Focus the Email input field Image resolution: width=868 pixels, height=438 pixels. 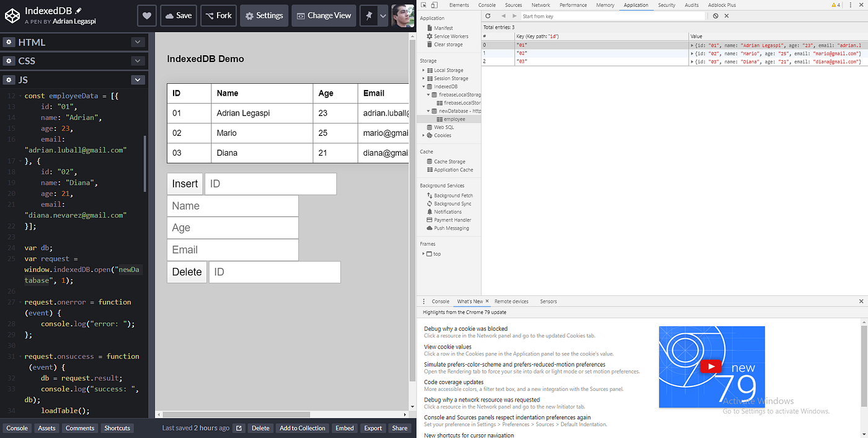pos(232,250)
